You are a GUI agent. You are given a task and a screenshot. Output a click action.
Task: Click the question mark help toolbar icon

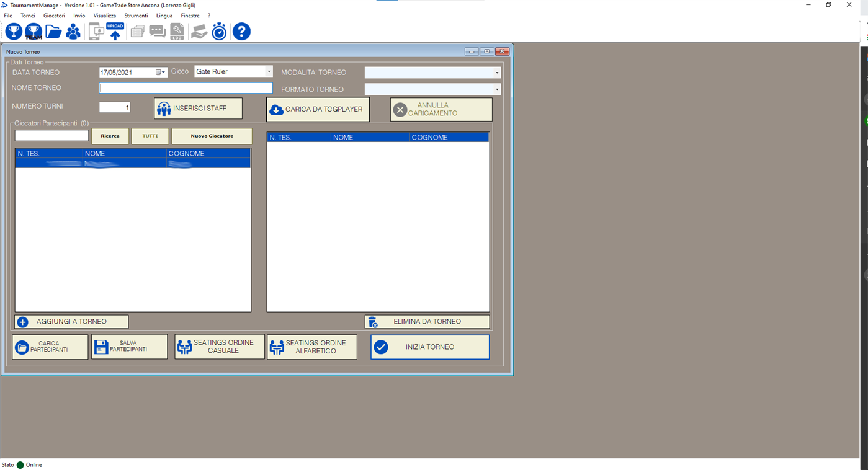(241, 32)
